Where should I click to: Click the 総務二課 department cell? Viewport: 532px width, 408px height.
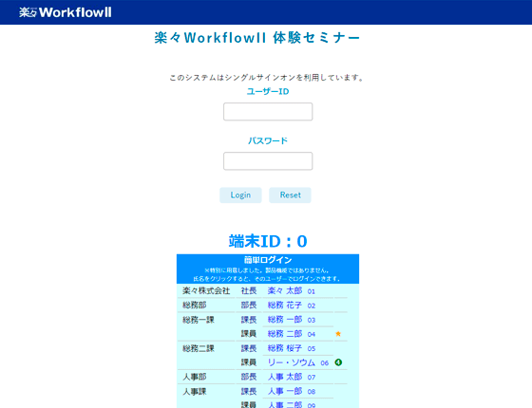[199, 348]
